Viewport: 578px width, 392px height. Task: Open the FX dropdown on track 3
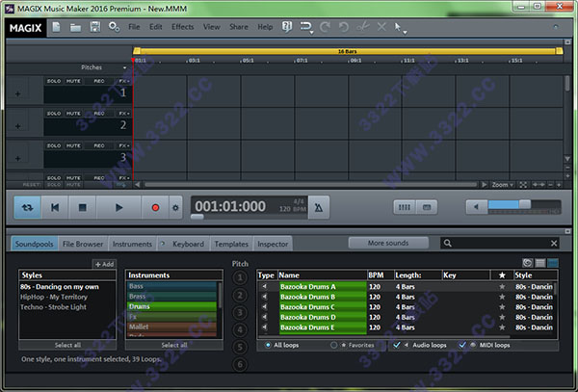click(x=124, y=145)
